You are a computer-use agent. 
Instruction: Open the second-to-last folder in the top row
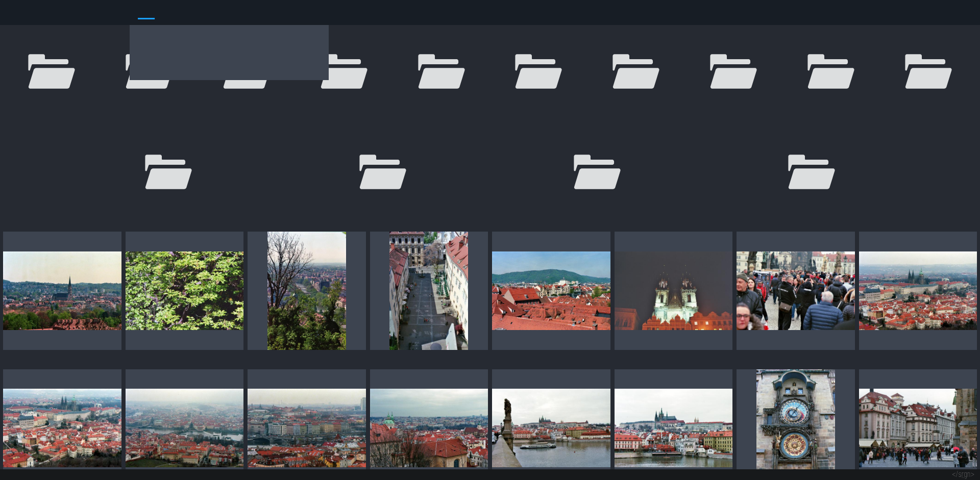(830, 71)
